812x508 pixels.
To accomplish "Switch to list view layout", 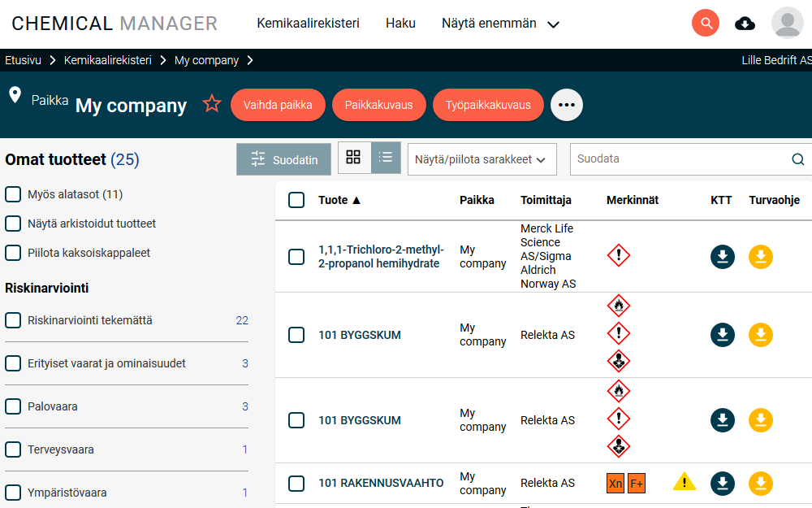I will pyautogui.click(x=385, y=157).
